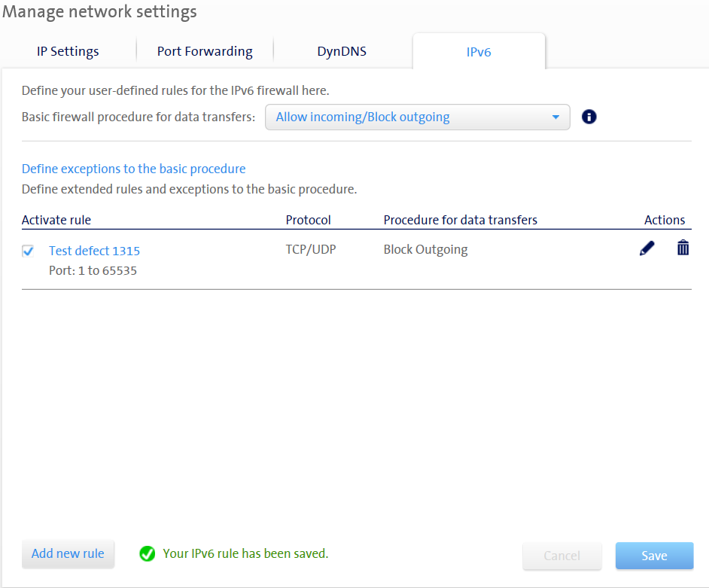
Task: Click the info icon beside firewall dropdown
Action: click(589, 117)
